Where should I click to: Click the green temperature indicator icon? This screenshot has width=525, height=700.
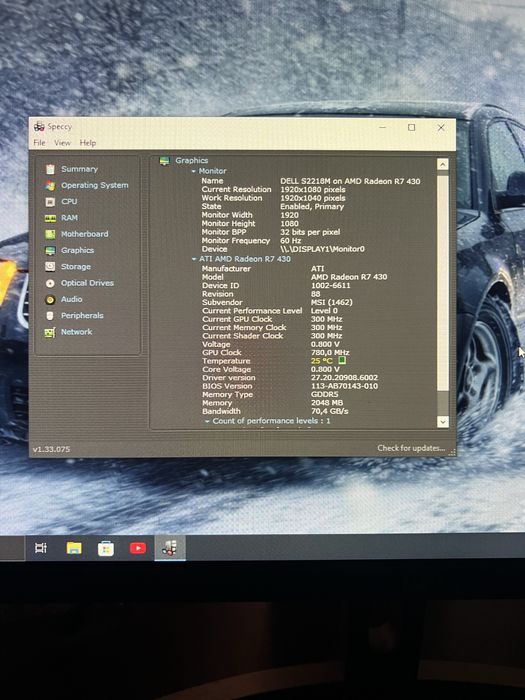coord(342,360)
